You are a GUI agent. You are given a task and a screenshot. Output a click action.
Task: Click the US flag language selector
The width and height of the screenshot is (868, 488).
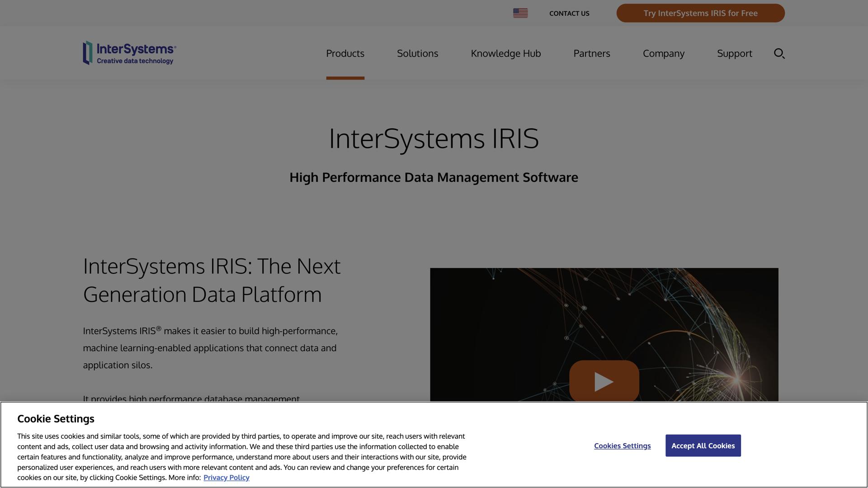pyautogui.click(x=520, y=13)
